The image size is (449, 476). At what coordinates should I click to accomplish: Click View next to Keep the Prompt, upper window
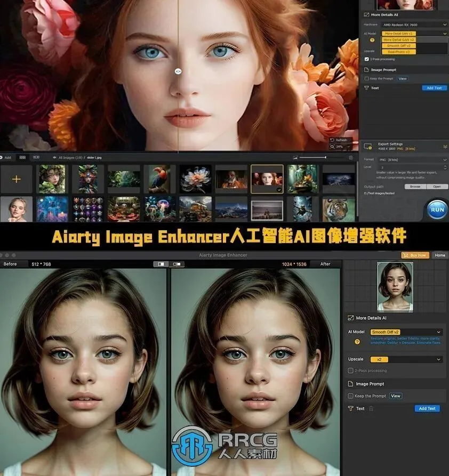point(403,79)
